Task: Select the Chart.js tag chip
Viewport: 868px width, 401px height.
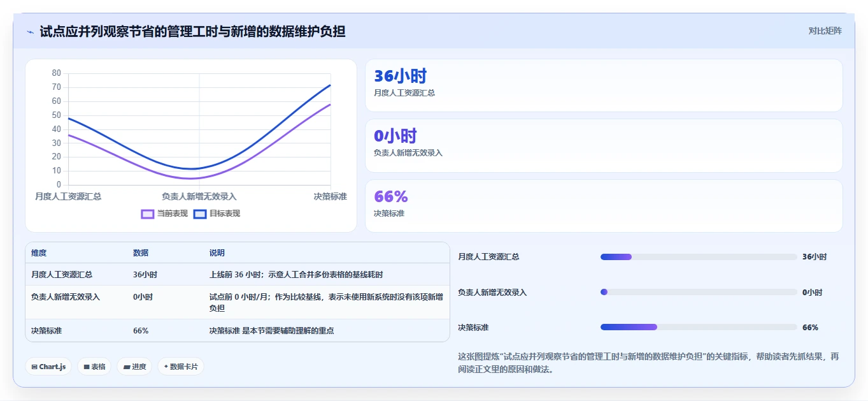Action: (x=48, y=367)
